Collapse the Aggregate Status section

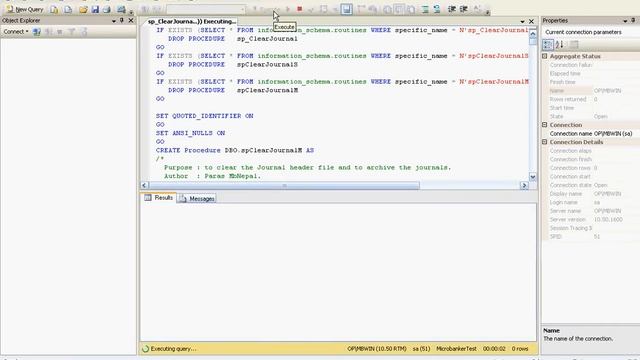coord(544,56)
